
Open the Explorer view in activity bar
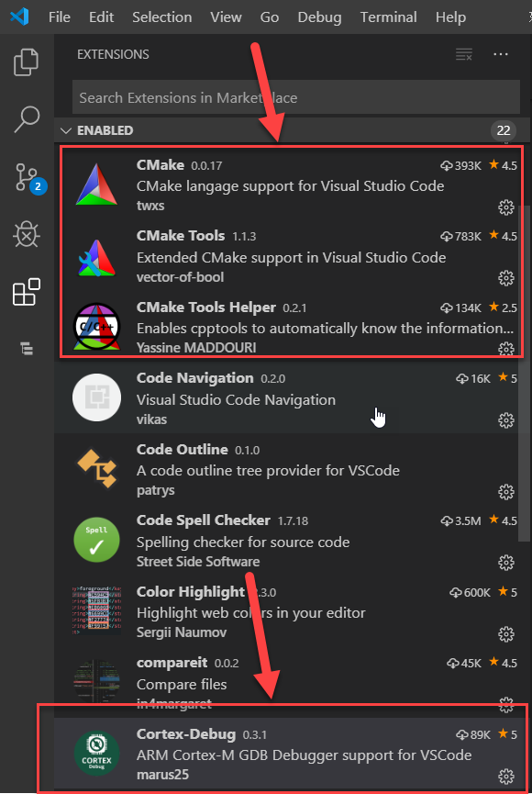pyautogui.click(x=26, y=62)
